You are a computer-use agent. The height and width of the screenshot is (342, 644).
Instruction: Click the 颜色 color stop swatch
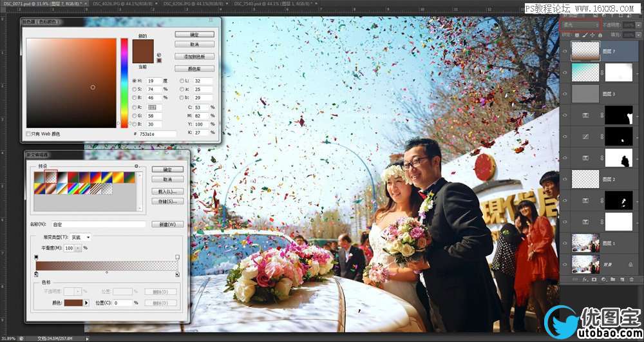tap(73, 303)
